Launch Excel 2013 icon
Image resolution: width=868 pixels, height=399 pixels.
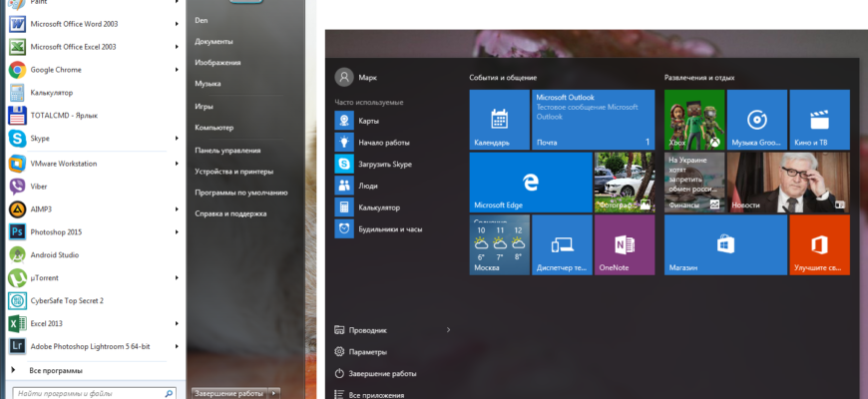click(17, 323)
